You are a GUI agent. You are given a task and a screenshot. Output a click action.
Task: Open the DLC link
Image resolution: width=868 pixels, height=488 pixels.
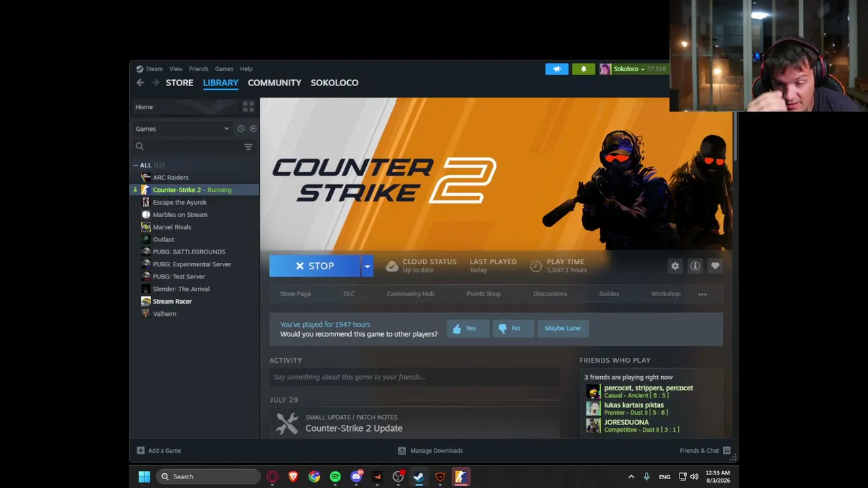(x=349, y=294)
